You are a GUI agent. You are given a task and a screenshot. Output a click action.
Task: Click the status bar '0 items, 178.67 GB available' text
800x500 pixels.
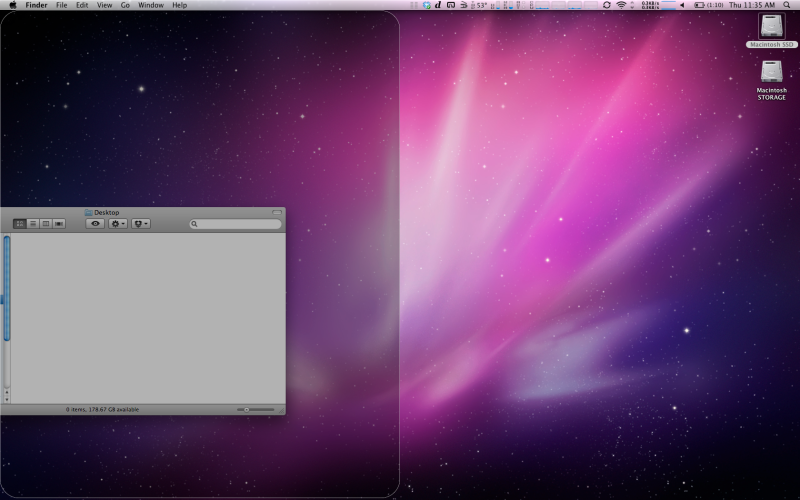click(x=103, y=410)
